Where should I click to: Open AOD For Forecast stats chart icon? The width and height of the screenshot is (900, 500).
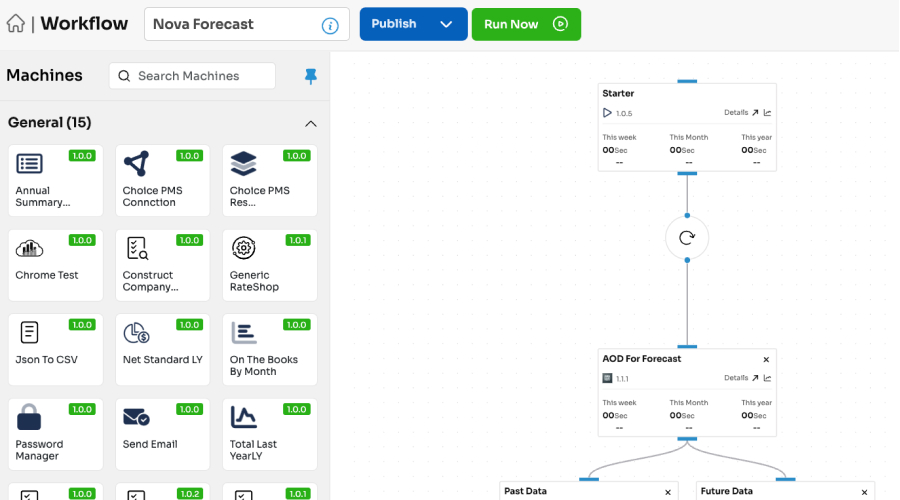pyautogui.click(x=767, y=378)
